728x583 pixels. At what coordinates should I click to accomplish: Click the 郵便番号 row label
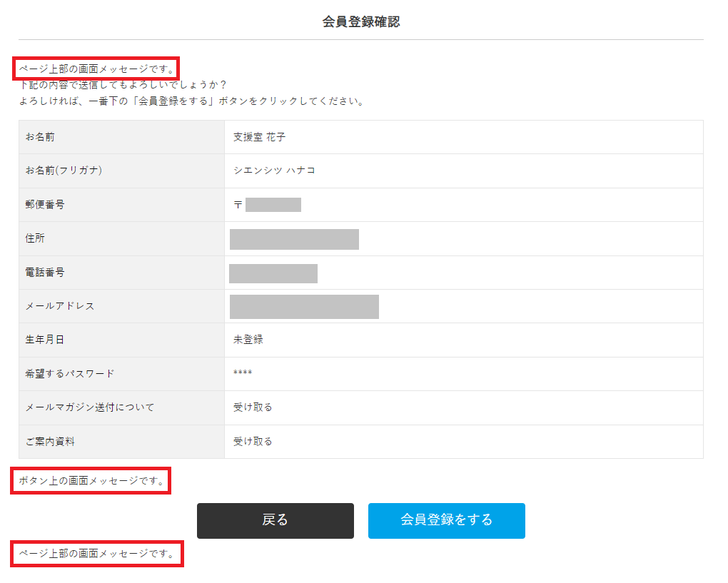tap(45, 204)
